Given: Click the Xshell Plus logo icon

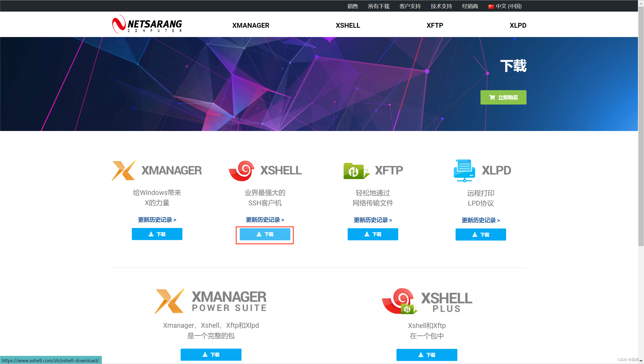Looking at the screenshot, I should [x=399, y=301].
